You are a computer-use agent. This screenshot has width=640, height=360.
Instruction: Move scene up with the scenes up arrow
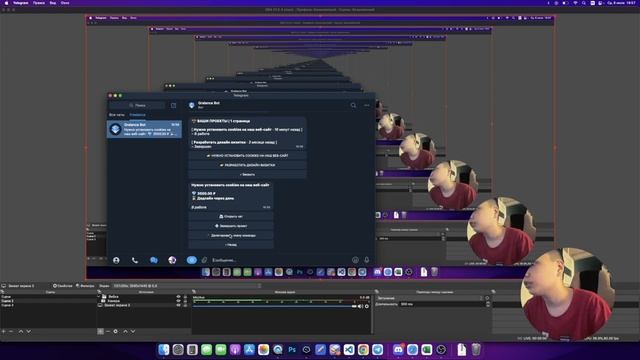[21, 331]
